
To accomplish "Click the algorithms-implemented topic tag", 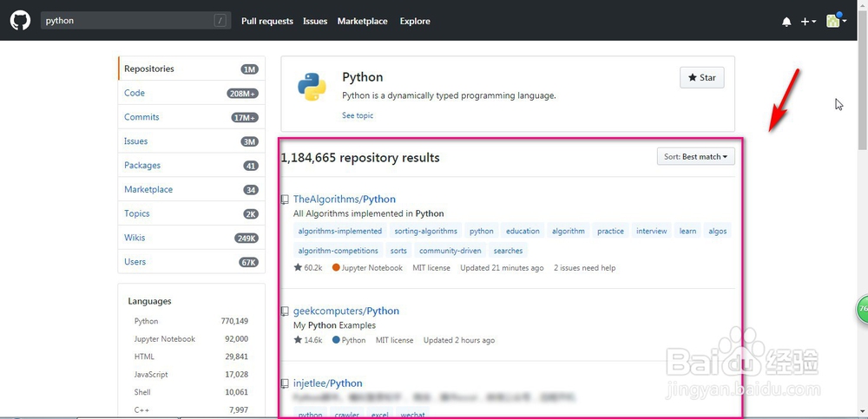I will point(340,232).
